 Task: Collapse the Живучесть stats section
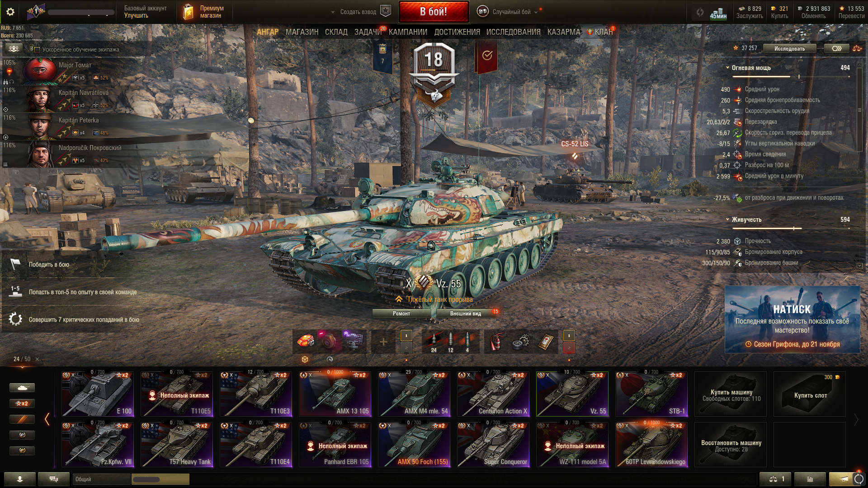pos(727,220)
